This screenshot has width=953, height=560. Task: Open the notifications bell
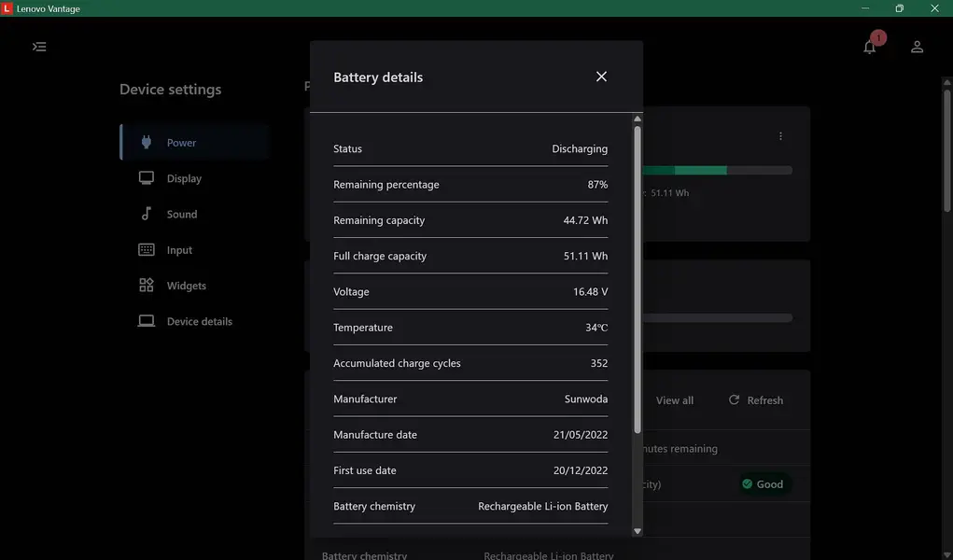click(x=870, y=48)
